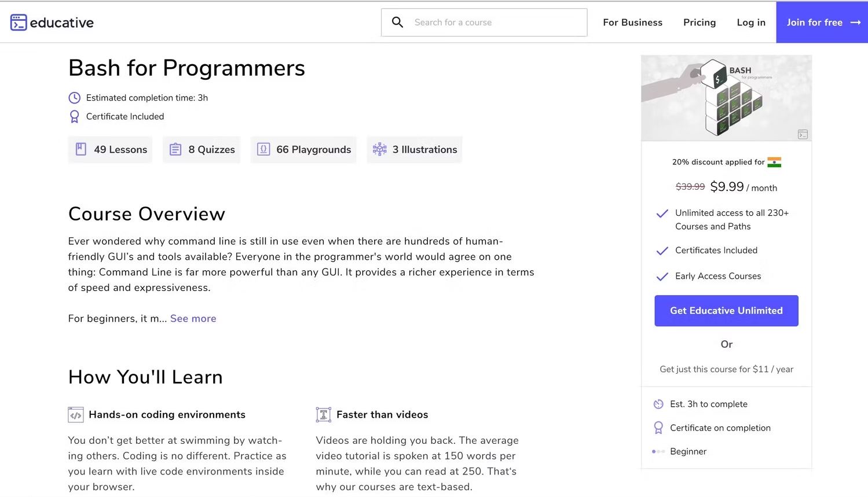Click the 20% discount applied for text
Viewport: 868px width, 497px height.
click(718, 162)
